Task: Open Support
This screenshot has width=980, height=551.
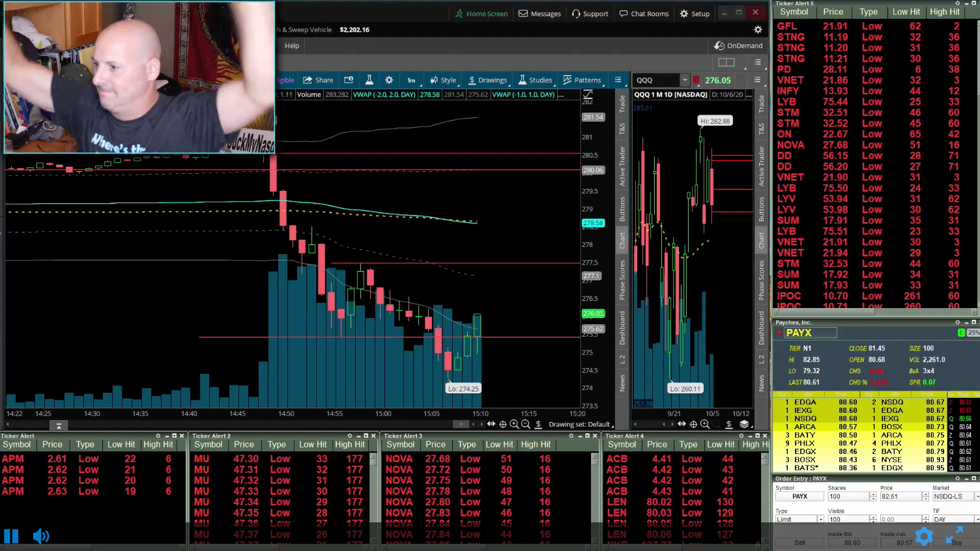Action: [x=590, y=14]
